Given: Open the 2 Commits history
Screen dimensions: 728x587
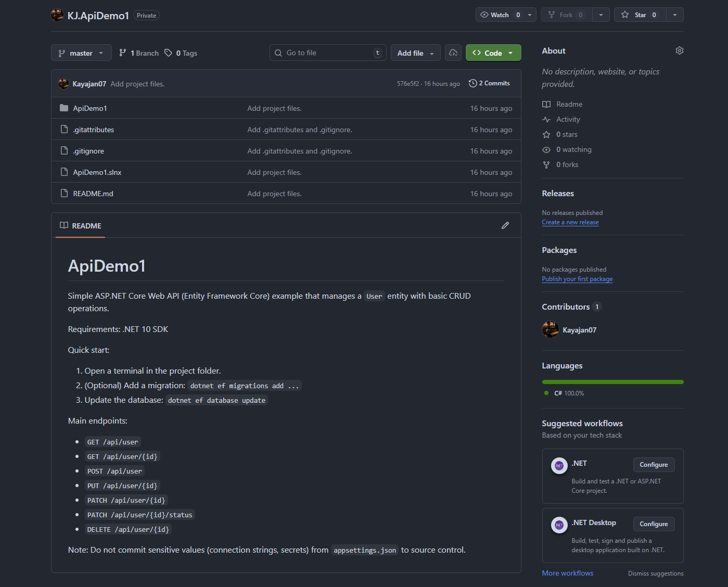Looking at the screenshot, I should click(489, 83).
